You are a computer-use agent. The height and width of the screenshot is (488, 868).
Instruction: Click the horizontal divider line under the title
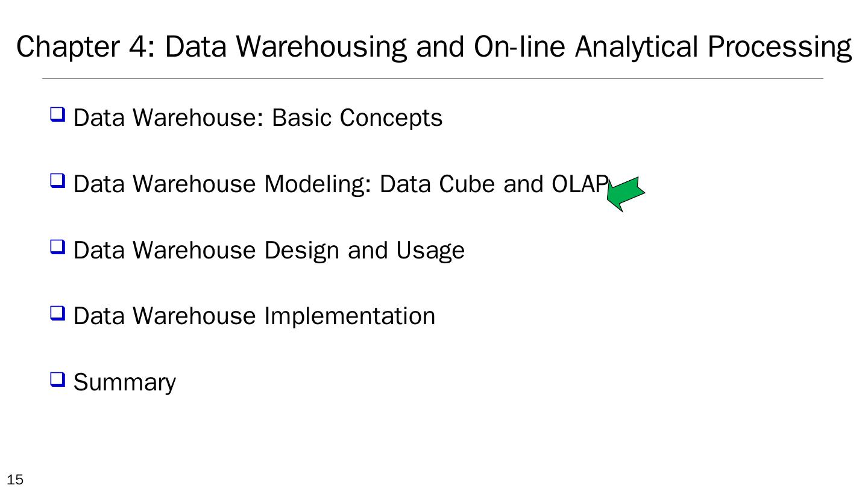tap(432, 78)
